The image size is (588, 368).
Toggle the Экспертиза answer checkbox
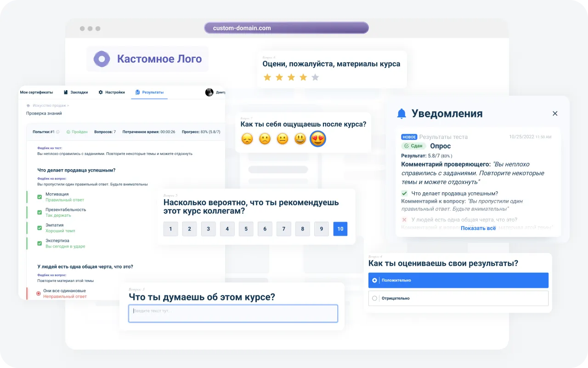(40, 243)
